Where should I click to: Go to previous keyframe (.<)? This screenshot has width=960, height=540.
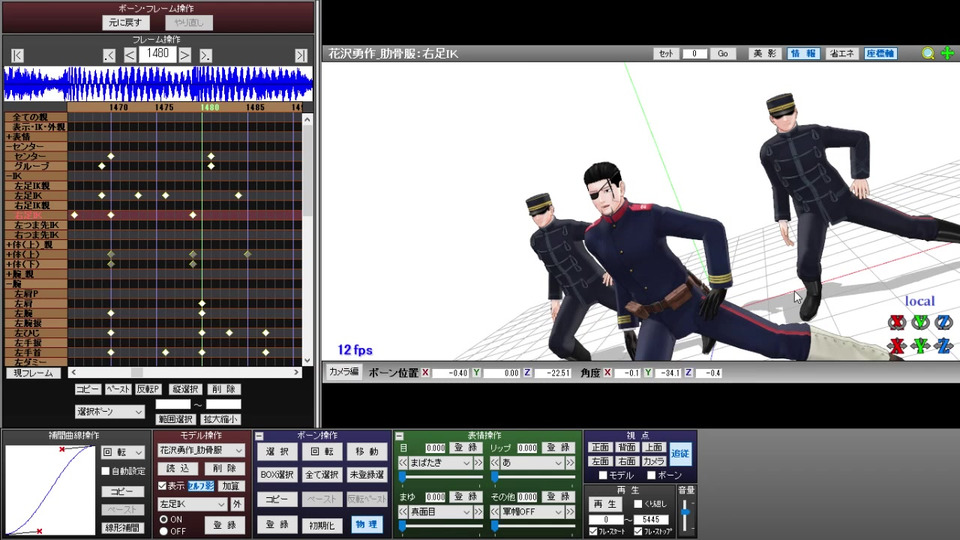click(109, 55)
